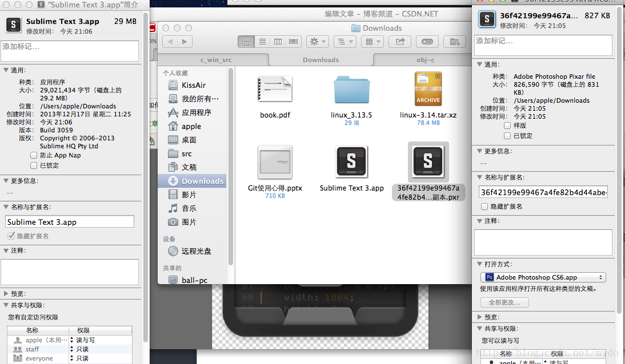The width and height of the screenshot is (625, 364).
Task: Switch to the Downloads Finder tab
Action: pos(321,60)
